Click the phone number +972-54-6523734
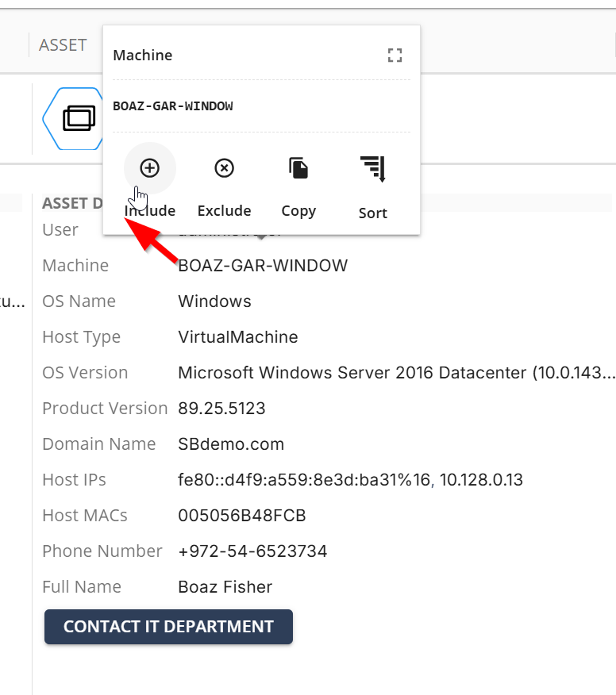The height and width of the screenshot is (695, 616). 252,551
